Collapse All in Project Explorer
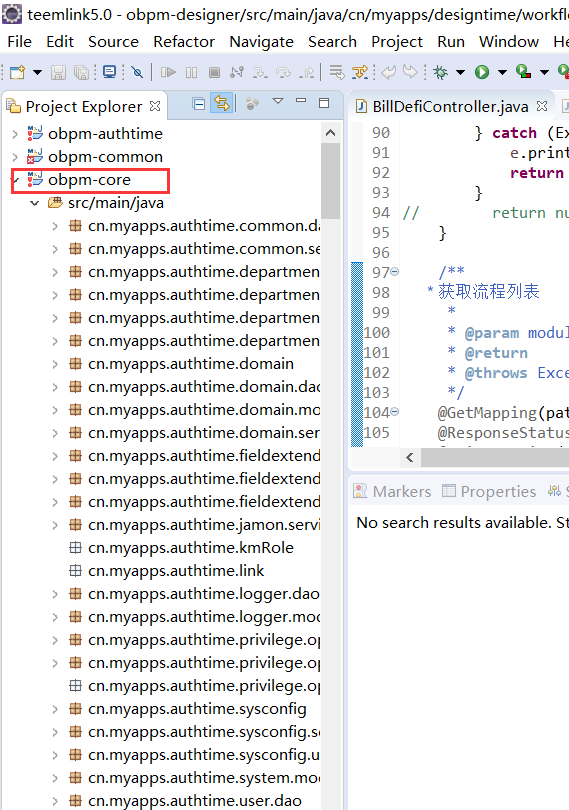Image resolution: width=569 pixels, height=810 pixels. pos(198,104)
